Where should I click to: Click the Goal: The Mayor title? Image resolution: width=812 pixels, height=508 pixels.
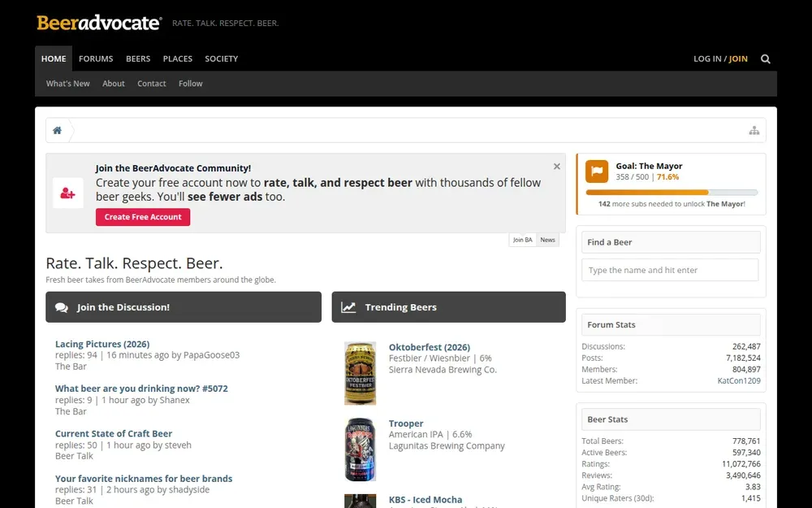[x=649, y=166]
